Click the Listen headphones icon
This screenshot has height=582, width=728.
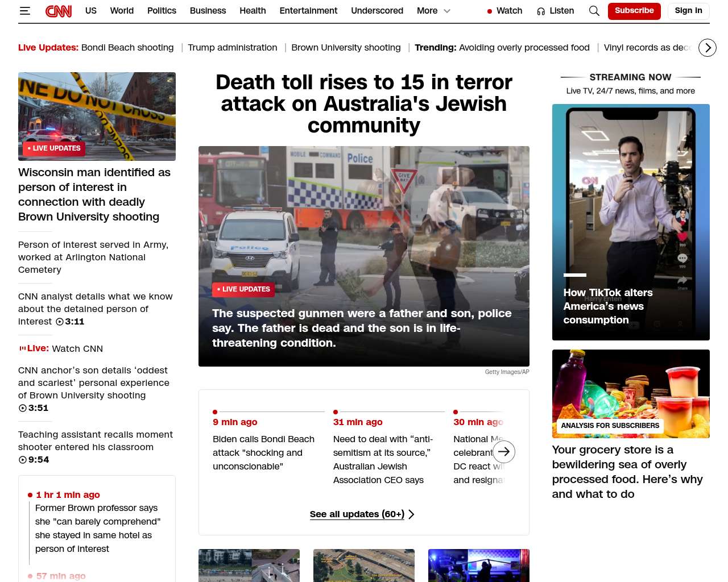coord(541,11)
